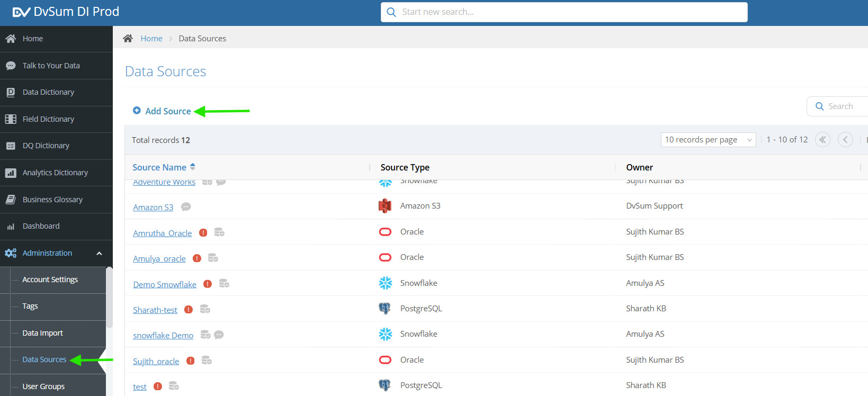Click the Field Dictionary sidebar icon
Image resolution: width=868 pixels, height=396 pixels.
pyautogui.click(x=11, y=119)
